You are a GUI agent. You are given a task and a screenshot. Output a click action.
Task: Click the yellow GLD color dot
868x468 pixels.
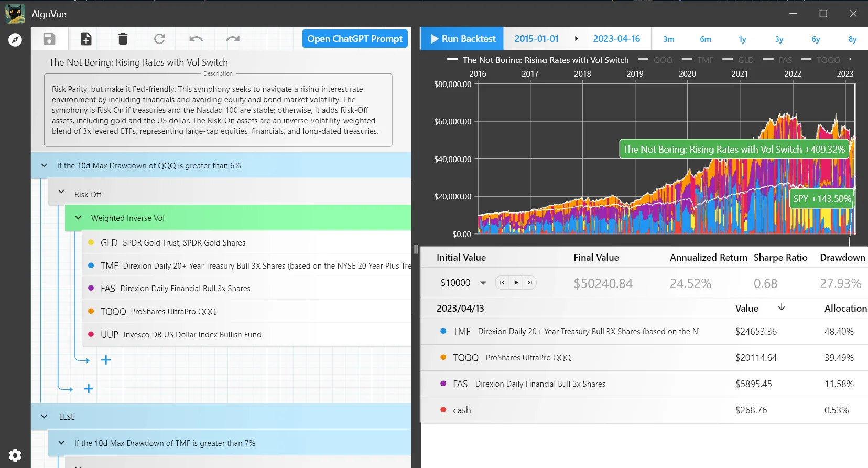(x=91, y=242)
